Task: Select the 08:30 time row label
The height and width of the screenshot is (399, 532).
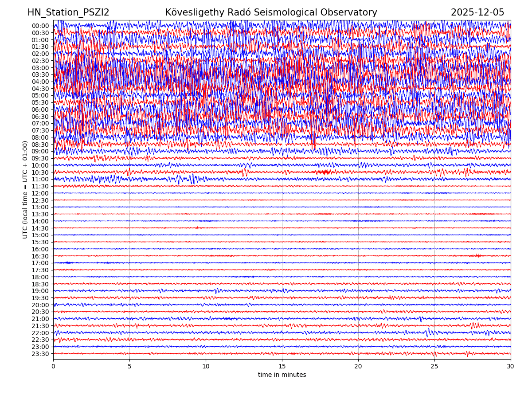Action: point(40,145)
